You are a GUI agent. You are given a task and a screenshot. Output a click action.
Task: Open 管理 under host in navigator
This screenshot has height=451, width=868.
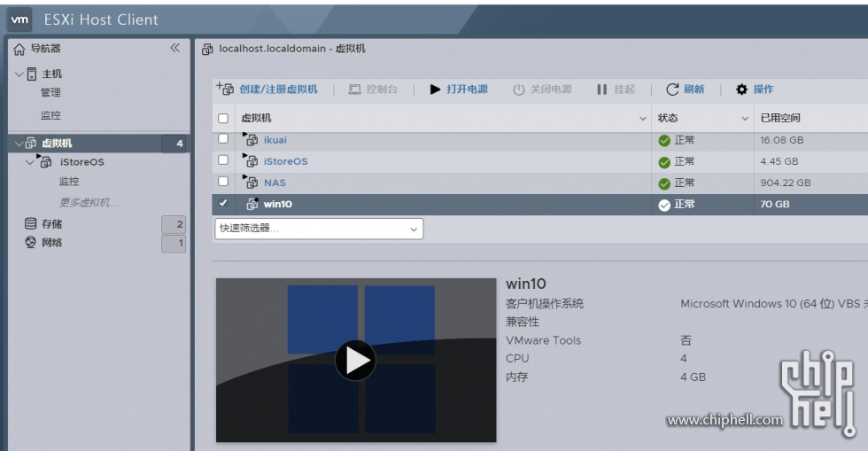[x=50, y=92]
